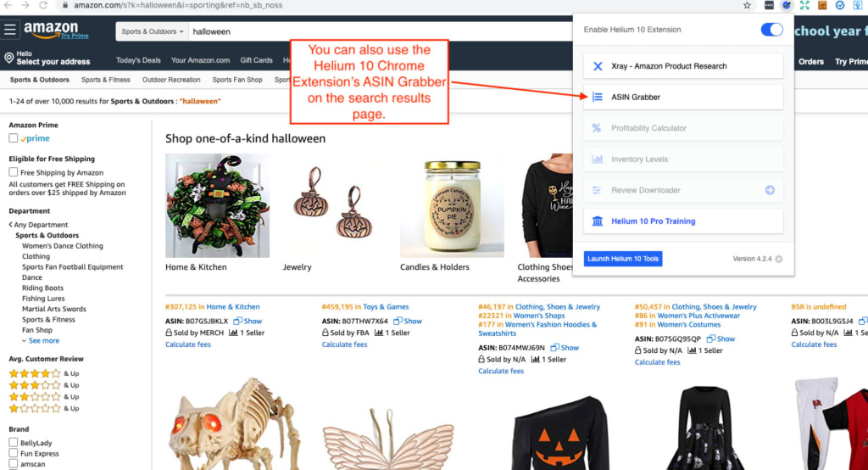This screenshot has height=470, width=868.
Task: Bookmark this page with the star icon
Action: 747,6
